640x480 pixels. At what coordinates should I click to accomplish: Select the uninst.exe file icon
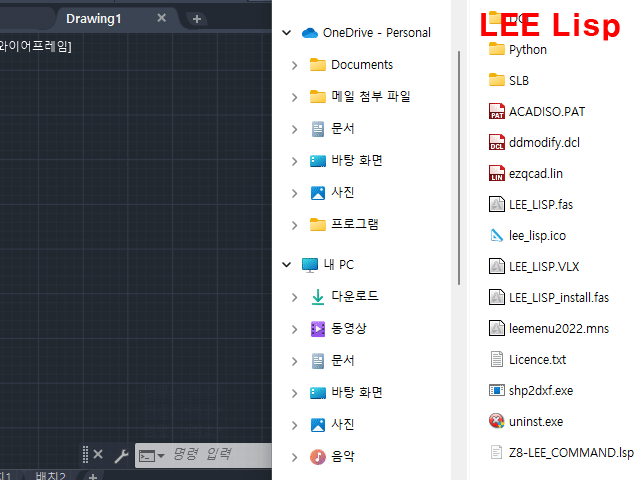pyautogui.click(x=496, y=421)
